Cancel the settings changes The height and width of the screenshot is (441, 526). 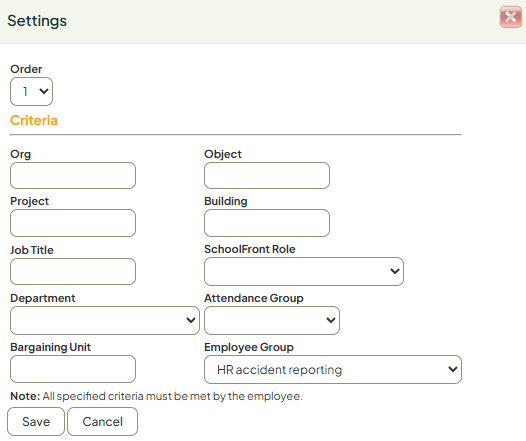point(102,422)
